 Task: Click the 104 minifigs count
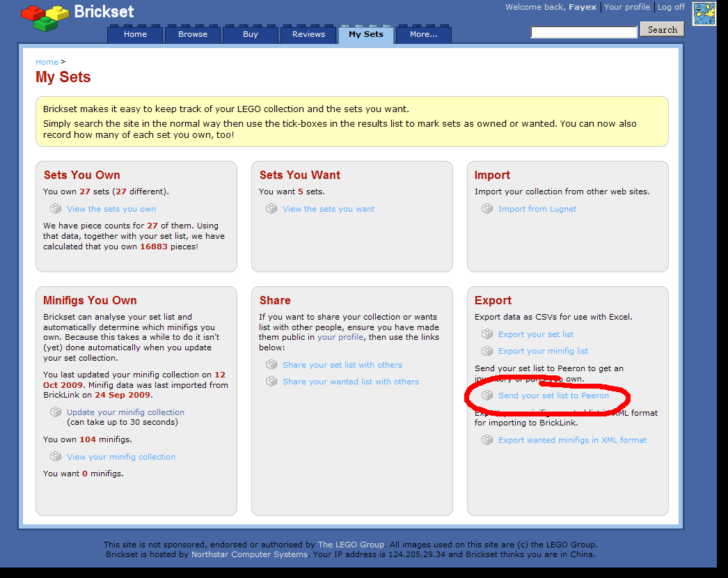(x=88, y=439)
